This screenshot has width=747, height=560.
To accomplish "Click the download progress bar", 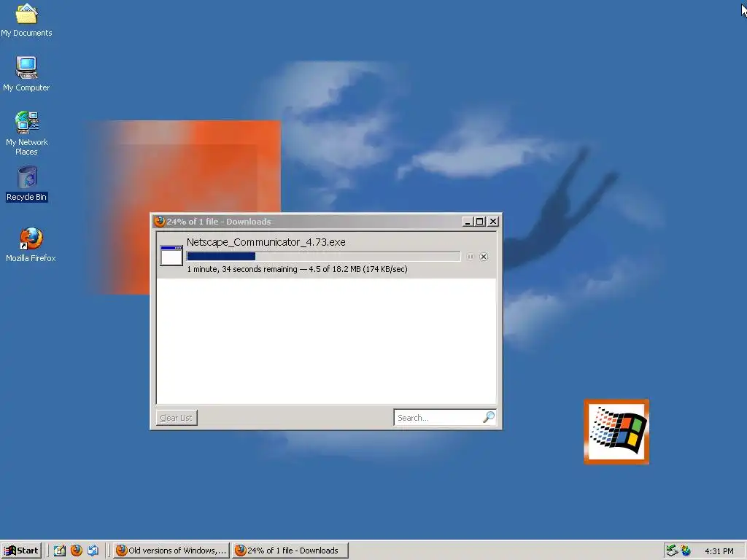I will pyautogui.click(x=323, y=257).
